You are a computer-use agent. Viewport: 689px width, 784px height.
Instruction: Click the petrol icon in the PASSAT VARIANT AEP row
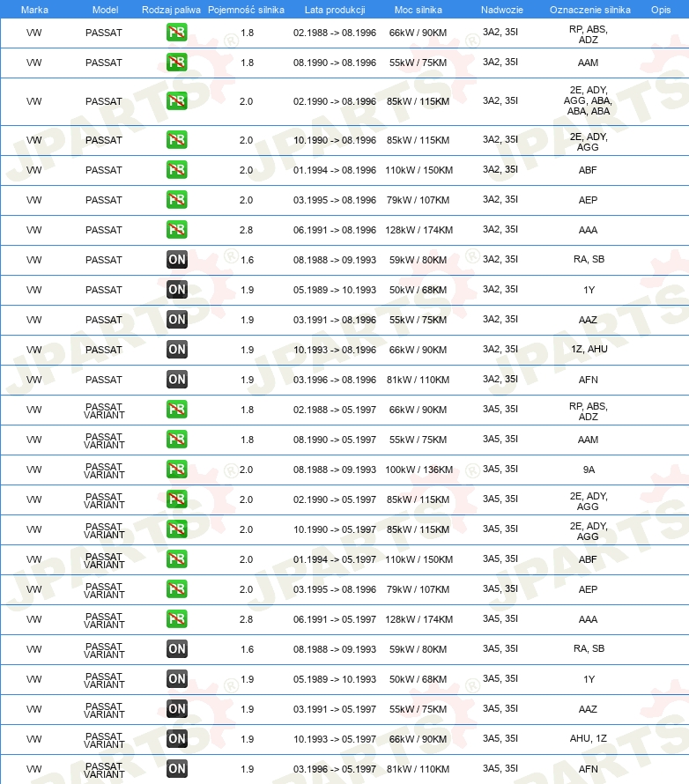click(177, 589)
